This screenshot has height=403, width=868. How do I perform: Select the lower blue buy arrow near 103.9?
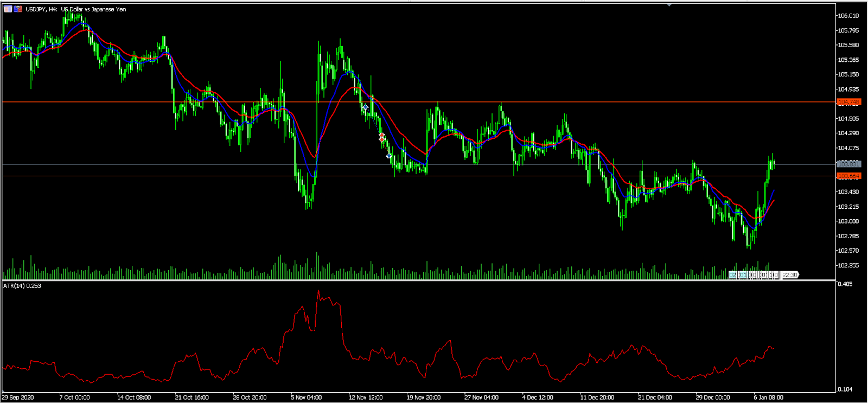[x=388, y=156]
